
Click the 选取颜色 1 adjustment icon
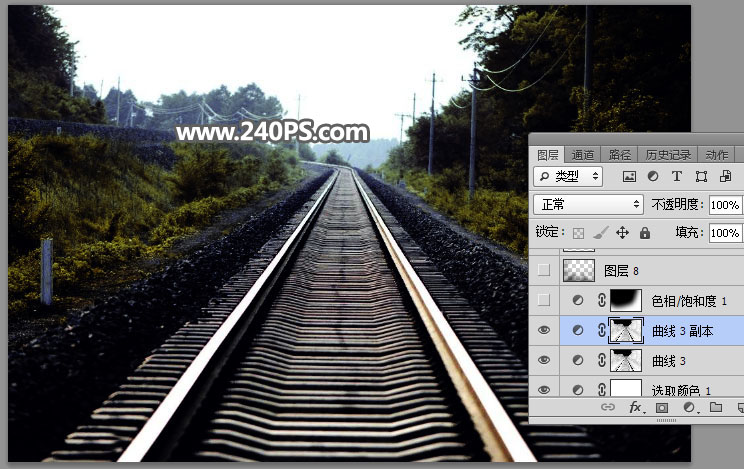pyautogui.click(x=577, y=390)
